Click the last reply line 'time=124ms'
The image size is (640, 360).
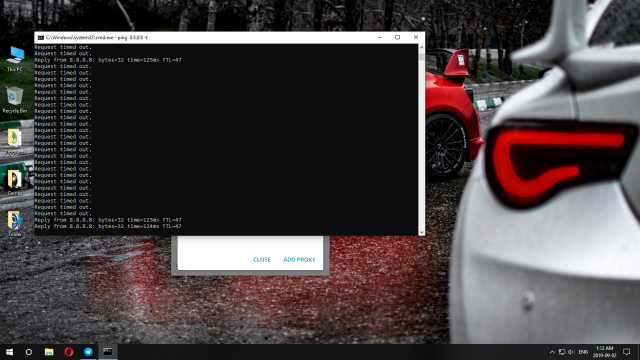tap(108, 227)
